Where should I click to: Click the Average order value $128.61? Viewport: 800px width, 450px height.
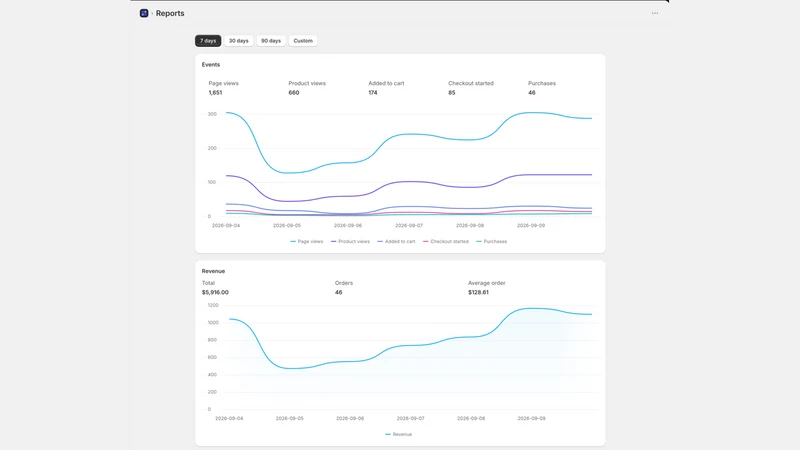point(478,292)
